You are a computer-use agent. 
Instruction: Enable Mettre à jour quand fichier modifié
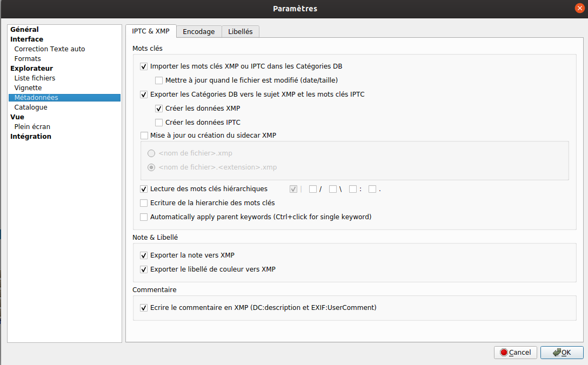[159, 80]
